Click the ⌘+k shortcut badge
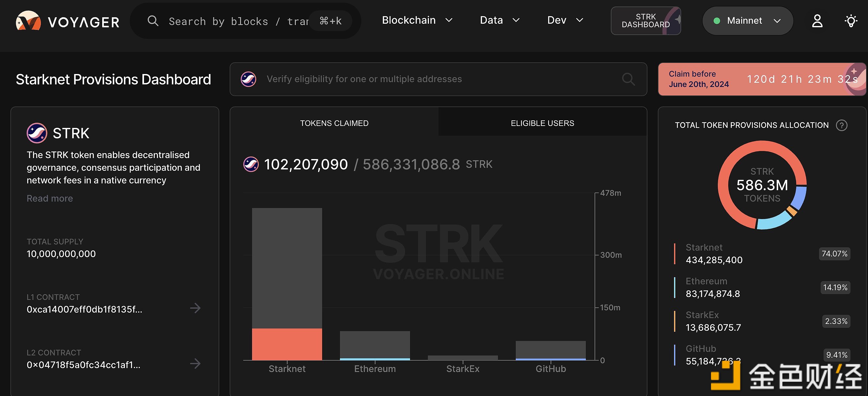This screenshot has height=396, width=868. [331, 21]
